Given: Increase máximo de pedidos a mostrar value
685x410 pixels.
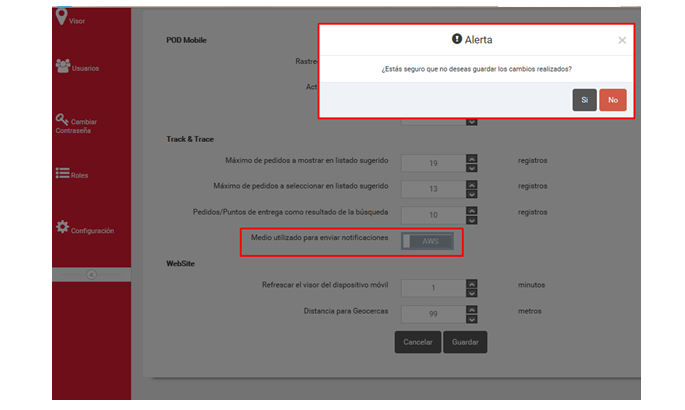Looking at the screenshot, I should pos(472,156).
